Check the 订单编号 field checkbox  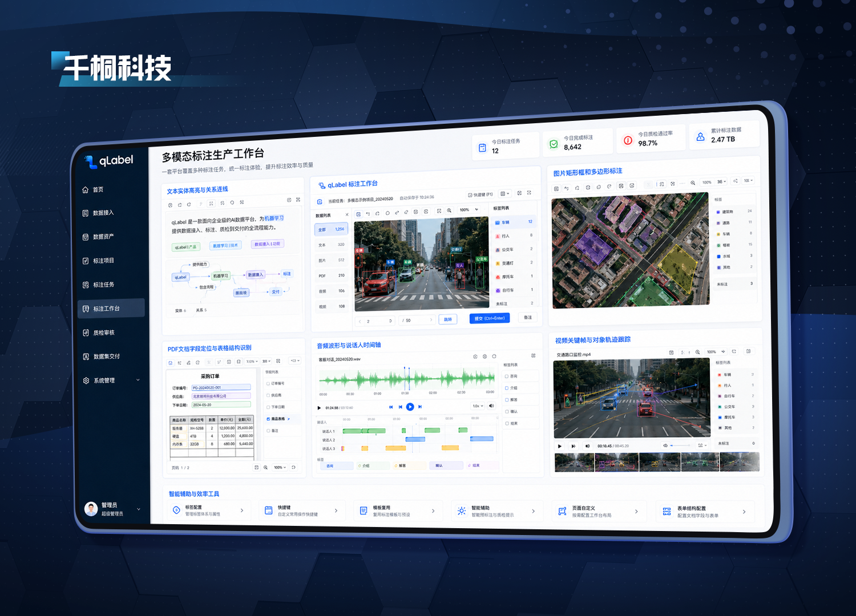(x=268, y=384)
